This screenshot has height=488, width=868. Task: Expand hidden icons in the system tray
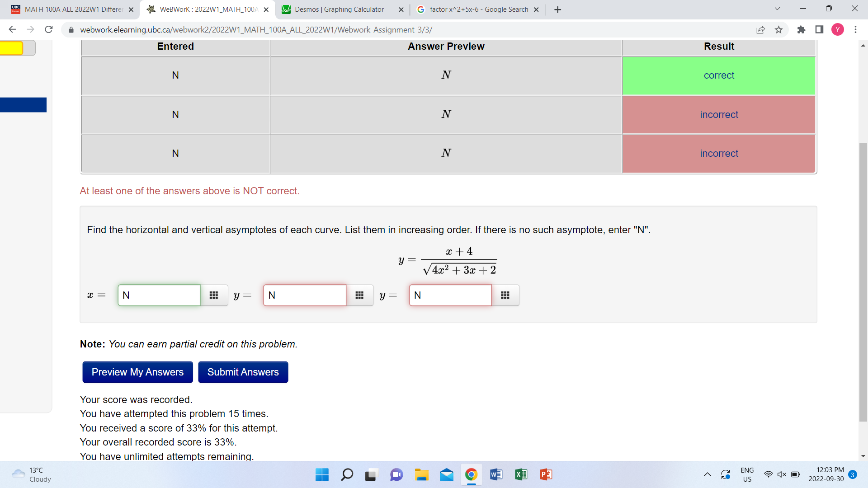(x=708, y=474)
